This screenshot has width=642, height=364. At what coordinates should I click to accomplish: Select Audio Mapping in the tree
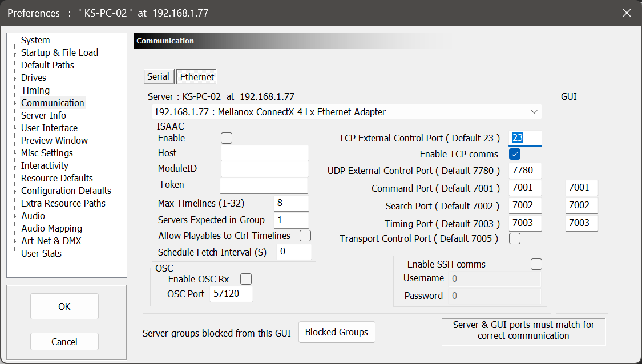(x=51, y=228)
